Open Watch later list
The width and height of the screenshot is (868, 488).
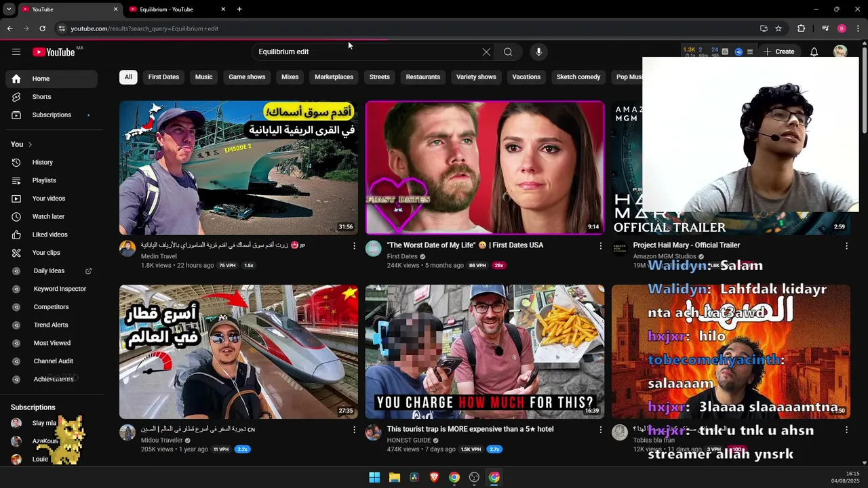pos(52,217)
